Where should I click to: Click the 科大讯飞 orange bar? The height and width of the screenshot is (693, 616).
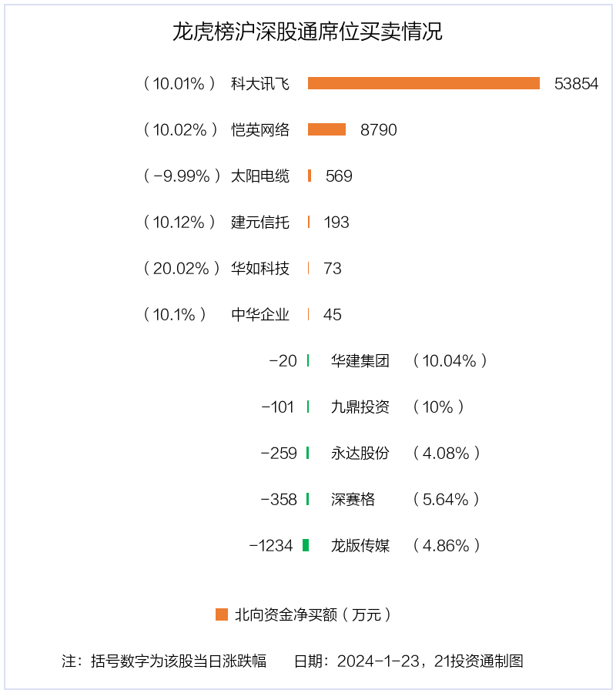coord(423,83)
